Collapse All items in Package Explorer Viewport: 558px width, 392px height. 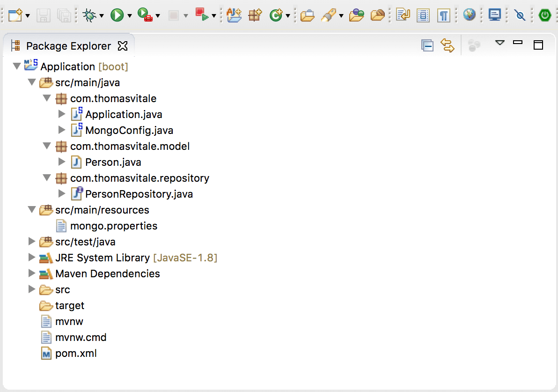tap(427, 46)
